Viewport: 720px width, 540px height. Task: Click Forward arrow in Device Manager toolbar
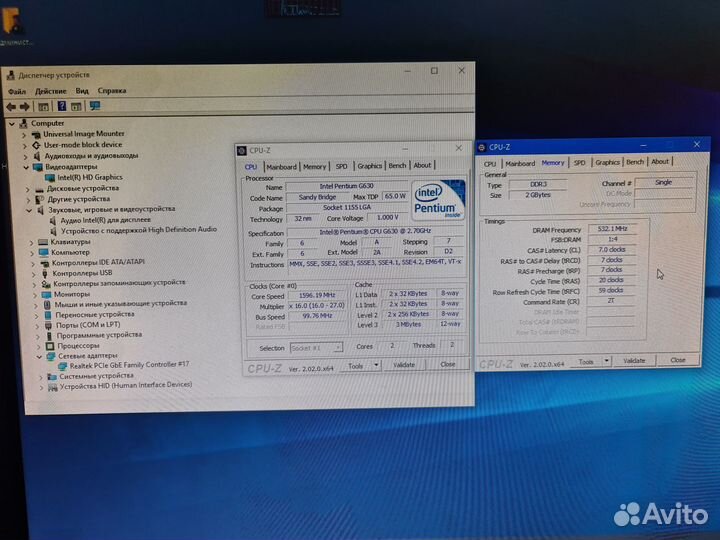[25, 107]
